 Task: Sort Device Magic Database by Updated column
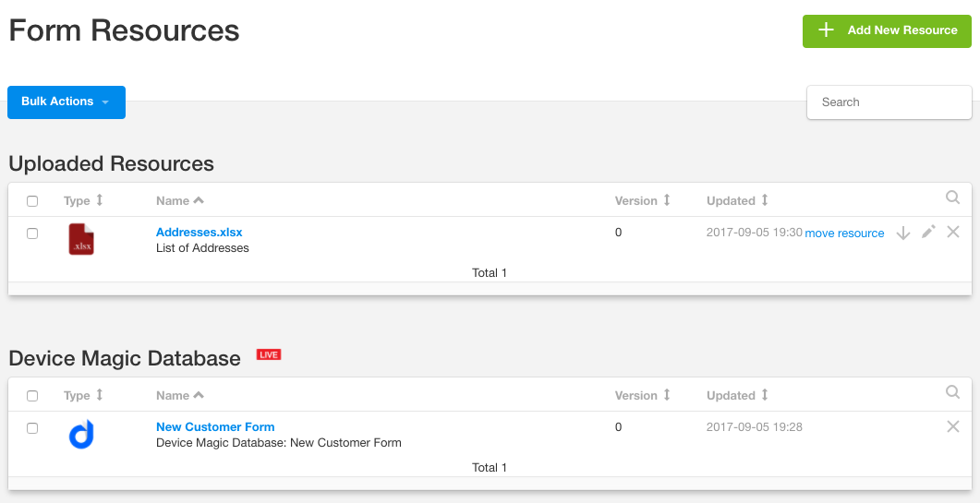737,396
